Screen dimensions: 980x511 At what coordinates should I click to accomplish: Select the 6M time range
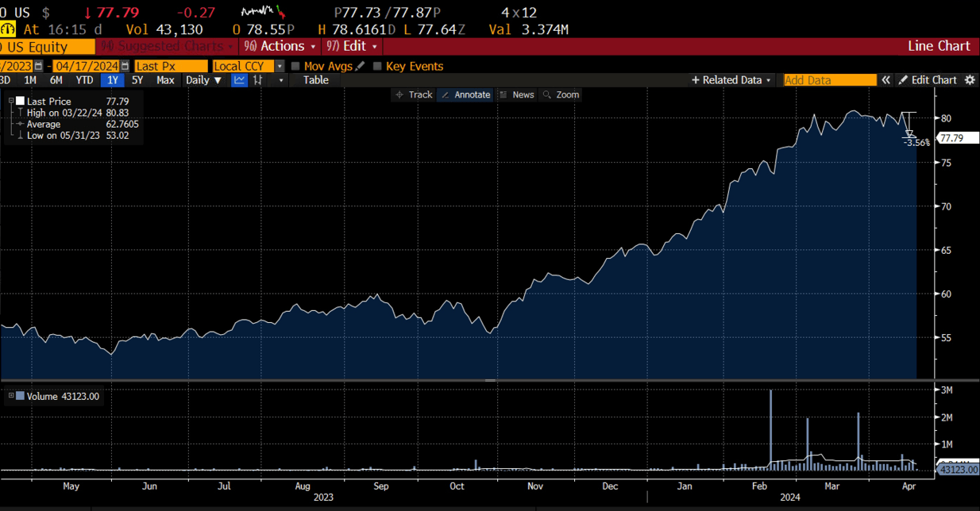coord(56,80)
